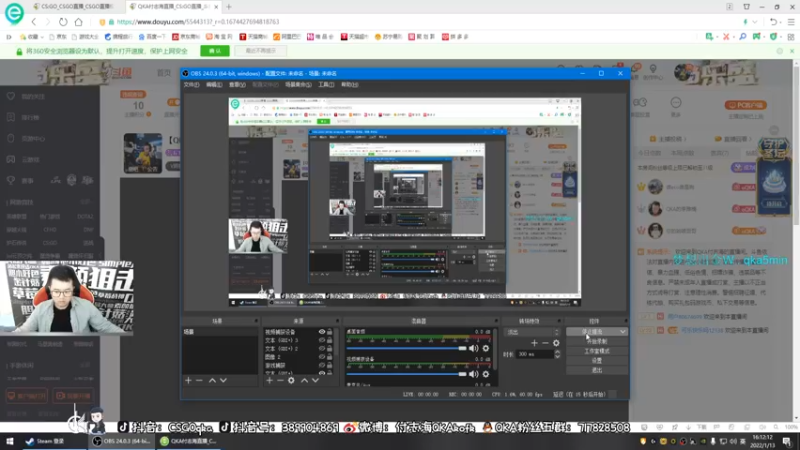Toggle visibility of video capture device source

322,332
